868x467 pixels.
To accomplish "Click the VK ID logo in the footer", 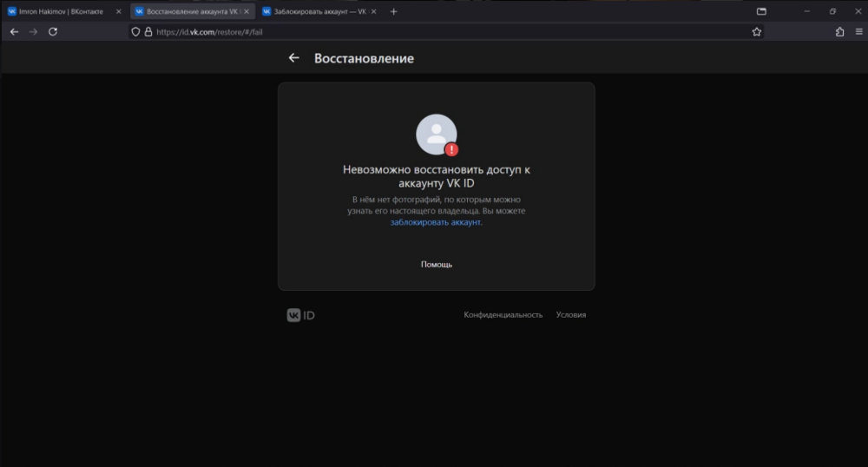I will (x=300, y=315).
